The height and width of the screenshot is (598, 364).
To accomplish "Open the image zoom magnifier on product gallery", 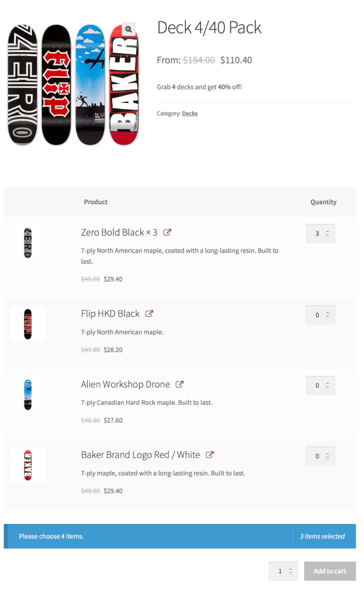I will click(x=128, y=29).
